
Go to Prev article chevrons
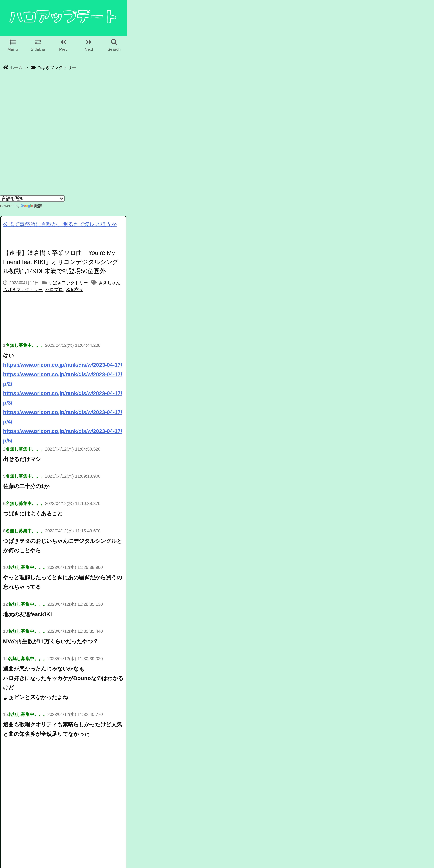click(x=63, y=42)
